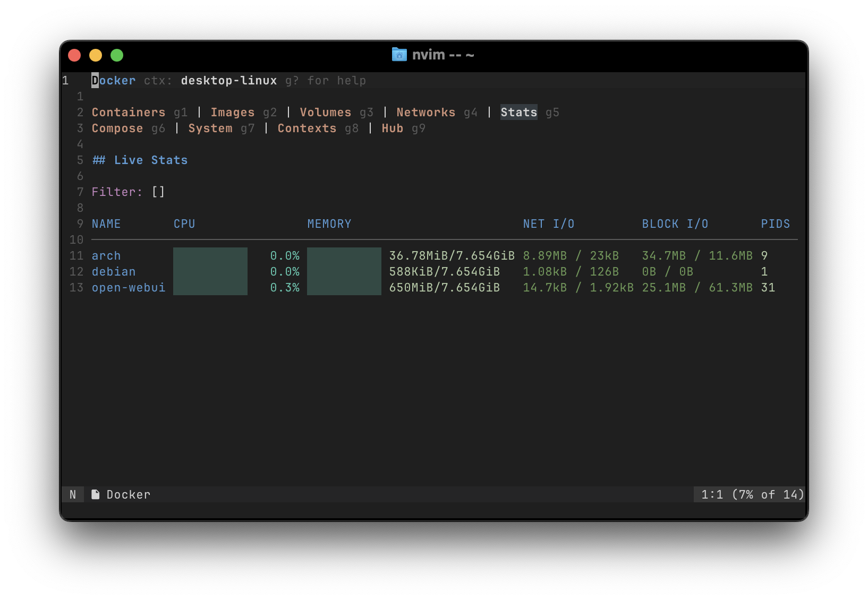Click the file icon beside Docker in statusline
This screenshot has width=868, height=600.
coord(96,494)
